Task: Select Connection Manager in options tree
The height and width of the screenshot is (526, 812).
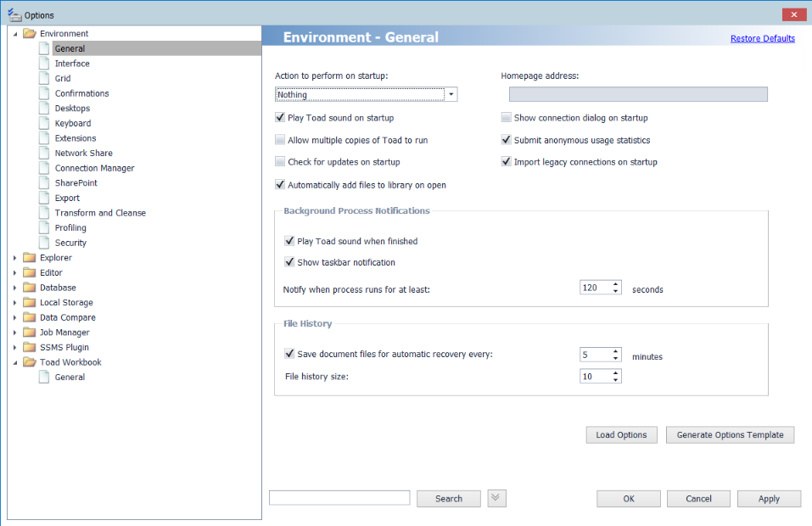Action: pyautogui.click(x=94, y=168)
